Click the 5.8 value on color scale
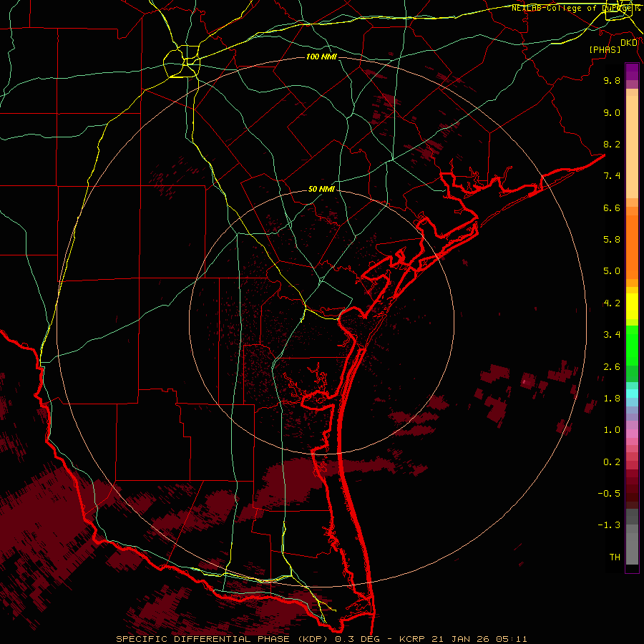 click(612, 240)
